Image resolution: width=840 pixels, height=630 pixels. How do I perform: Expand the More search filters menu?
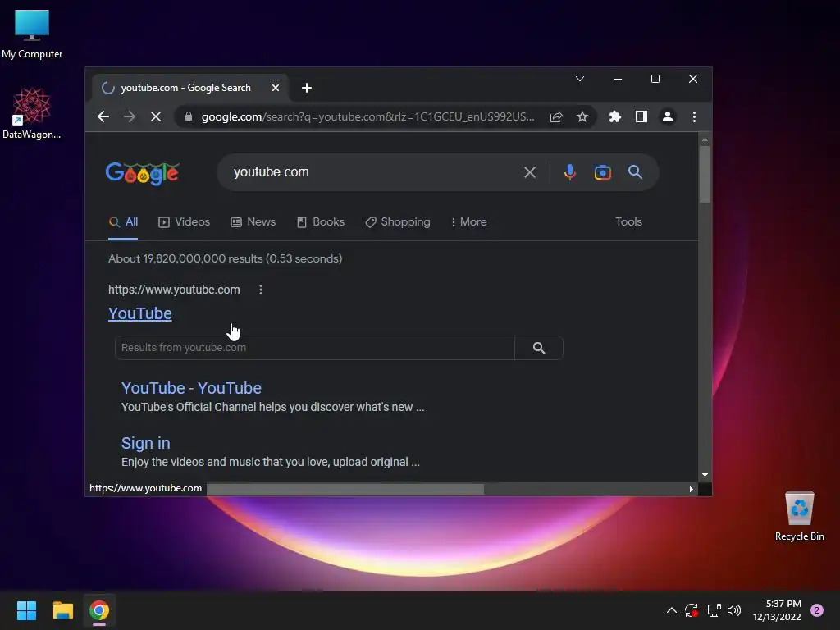pyautogui.click(x=468, y=221)
